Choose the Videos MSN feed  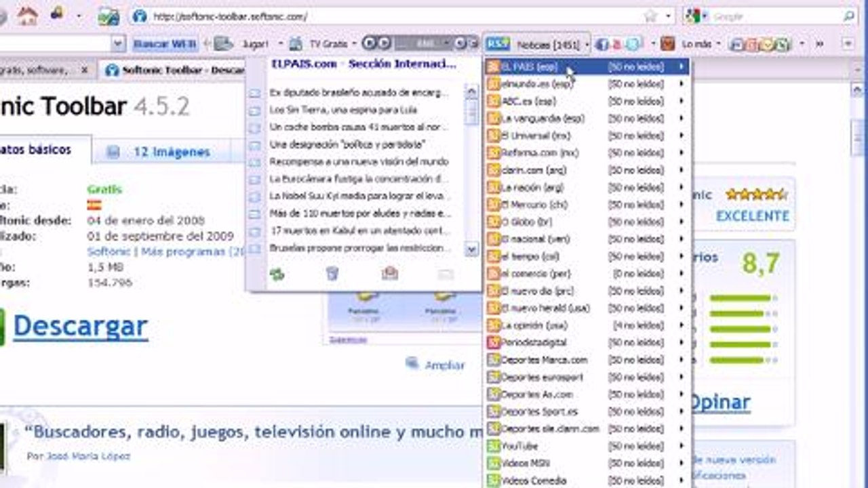point(587,463)
